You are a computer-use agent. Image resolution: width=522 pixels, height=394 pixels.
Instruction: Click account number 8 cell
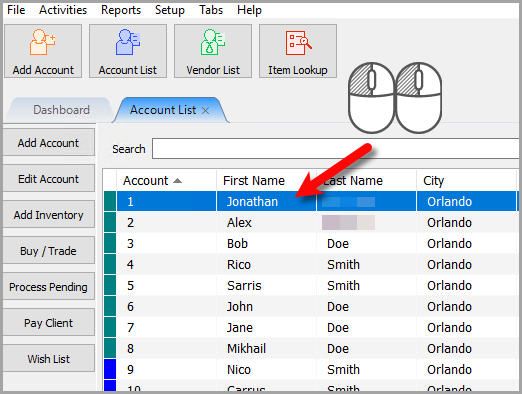tap(166, 348)
